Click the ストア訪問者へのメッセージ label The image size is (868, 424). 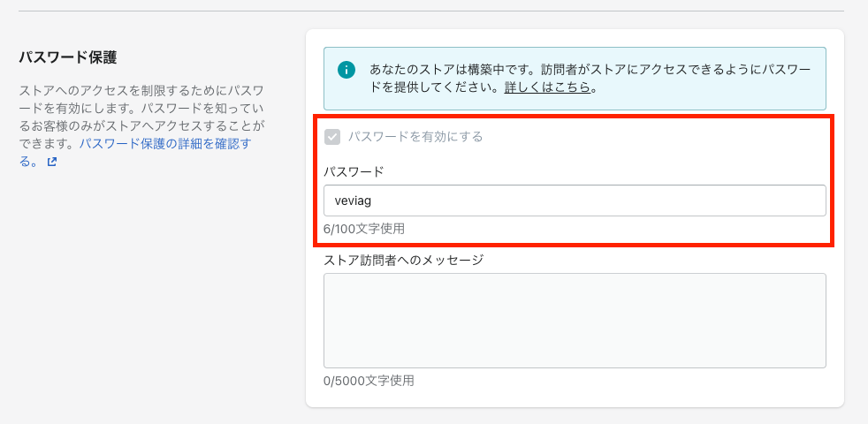(x=404, y=259)
